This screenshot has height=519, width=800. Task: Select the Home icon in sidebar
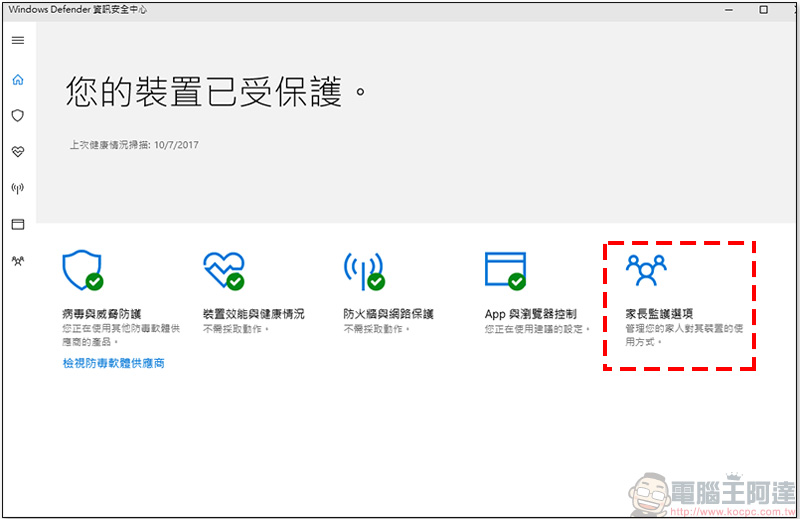[18, 80]
